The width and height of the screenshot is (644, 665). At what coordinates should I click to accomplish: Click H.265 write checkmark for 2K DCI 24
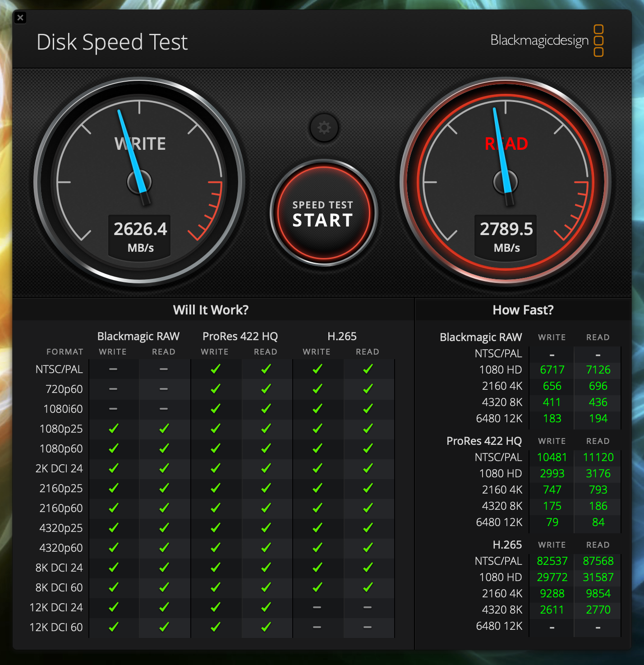click(x=317, y=468)
